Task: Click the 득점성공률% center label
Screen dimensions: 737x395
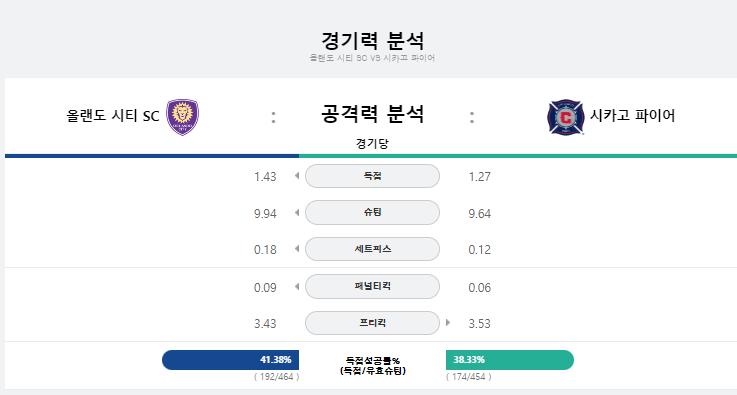Action: pos(373,361)
